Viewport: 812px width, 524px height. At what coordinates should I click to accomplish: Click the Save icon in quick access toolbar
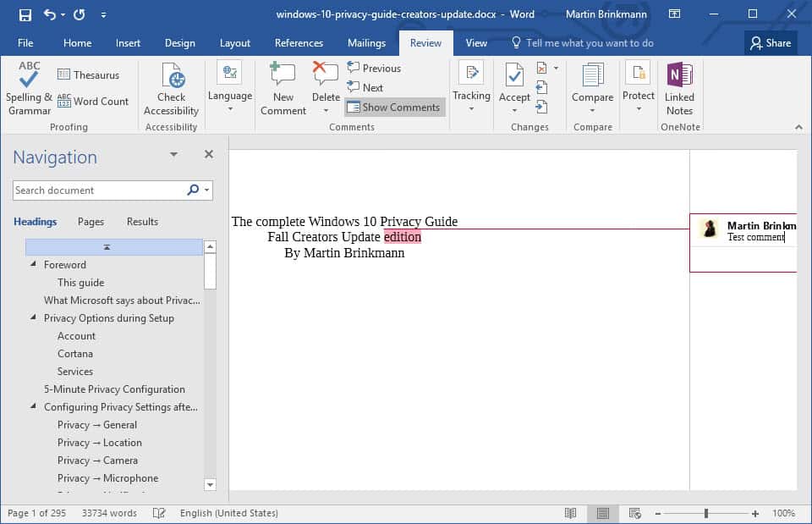[25, 14]
